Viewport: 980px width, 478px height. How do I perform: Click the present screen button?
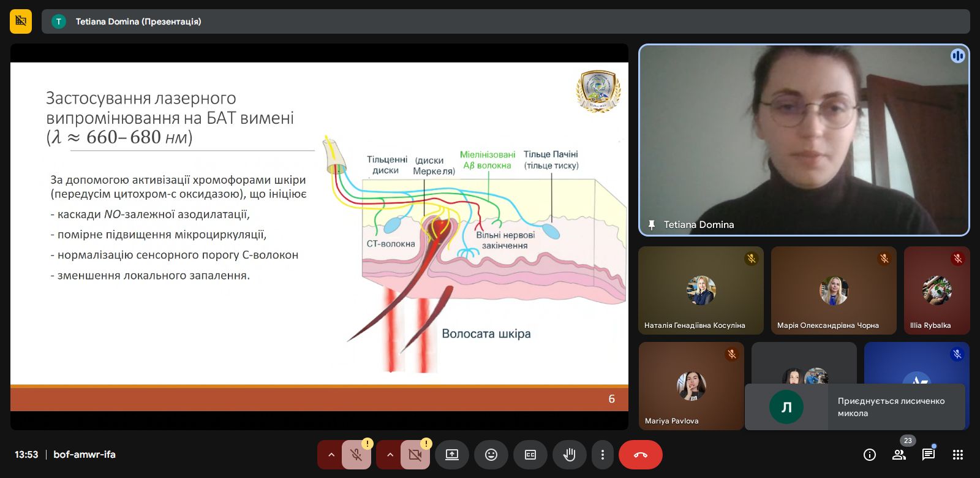coord(452,455)
